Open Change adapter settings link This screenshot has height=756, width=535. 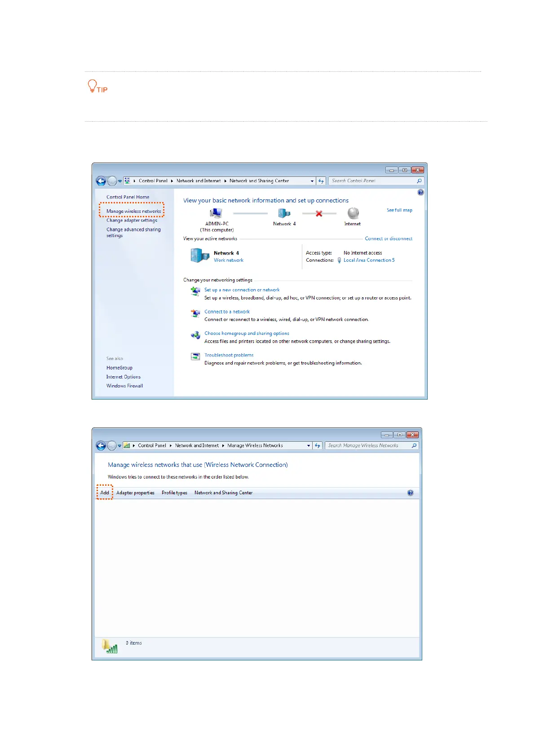[132, 220]
